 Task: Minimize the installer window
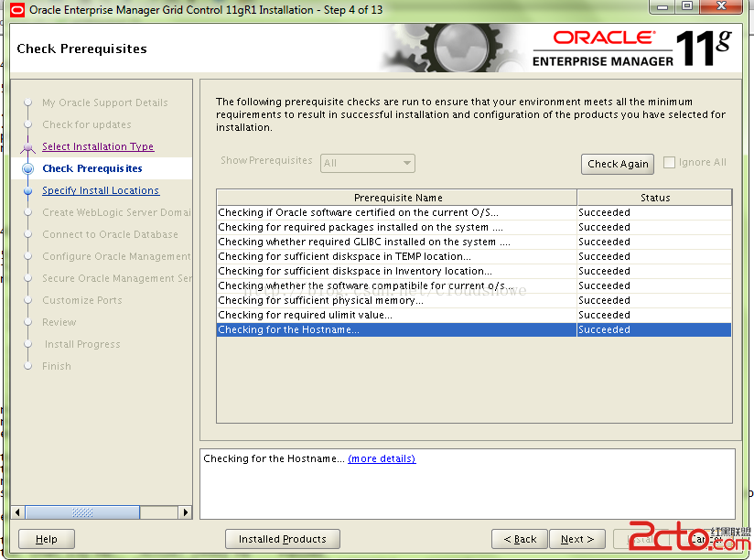click(662, 6)
